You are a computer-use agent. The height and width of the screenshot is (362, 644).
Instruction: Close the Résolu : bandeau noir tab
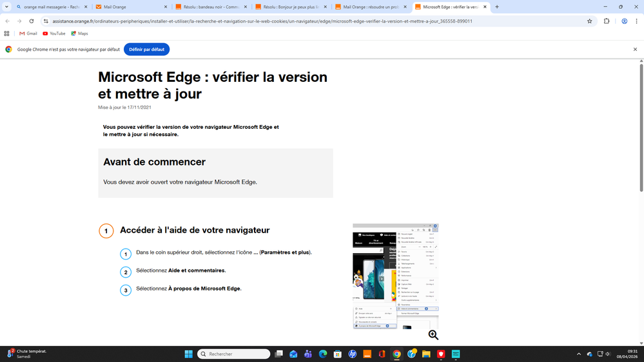point(245,7)
